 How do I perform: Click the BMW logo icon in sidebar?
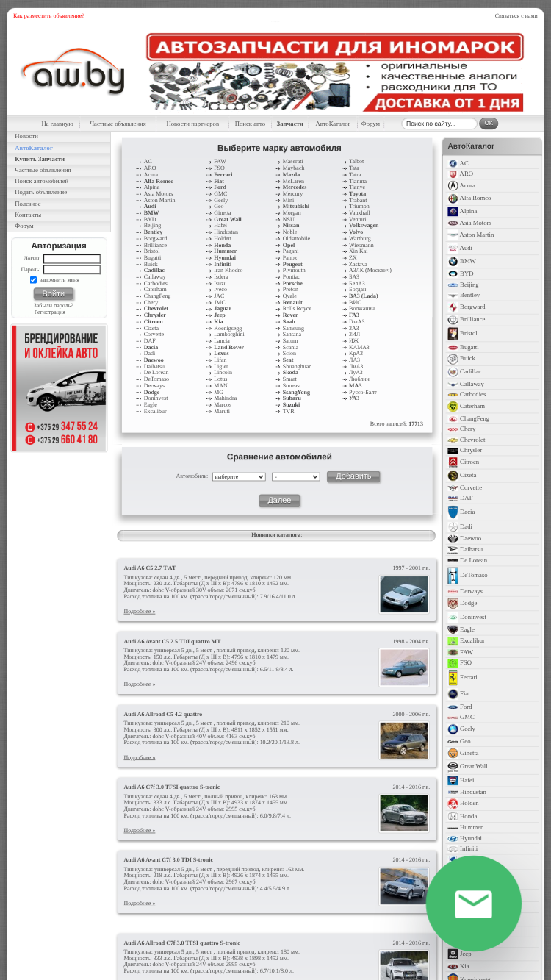click(x=453, y=262)
